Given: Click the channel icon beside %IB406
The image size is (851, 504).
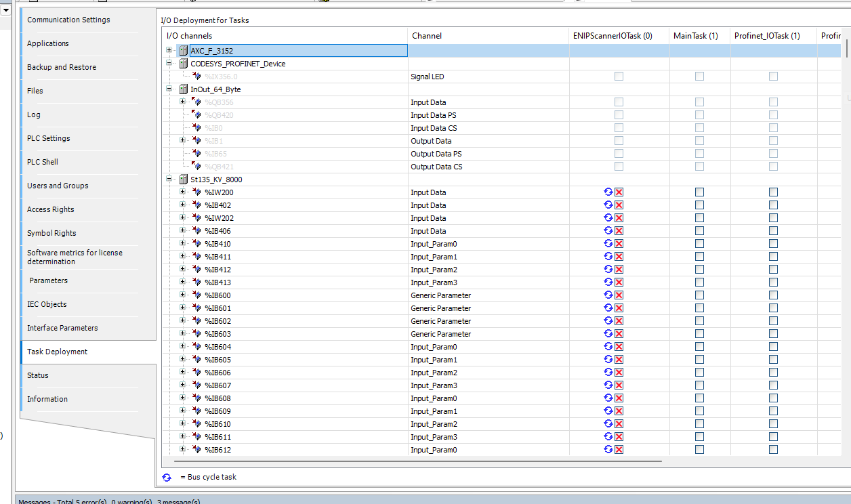Looking at the screenshot, I should pyautogui.click(x=196, y=231).
